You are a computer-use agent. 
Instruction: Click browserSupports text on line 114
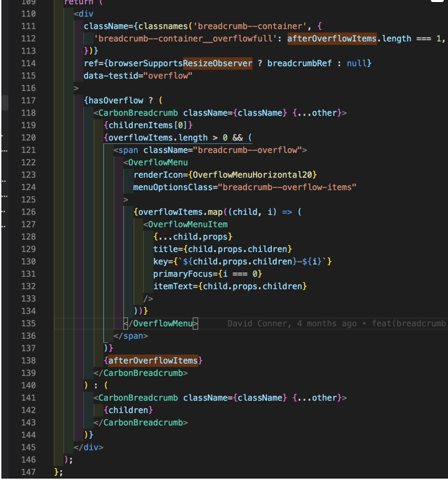pyautogui.click(x=145, y=63)
